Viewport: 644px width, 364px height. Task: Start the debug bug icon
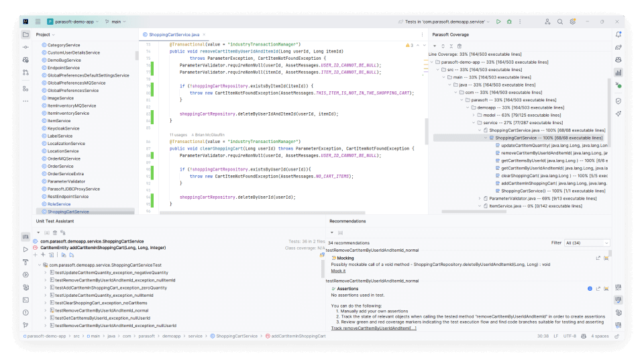[509, 21]
